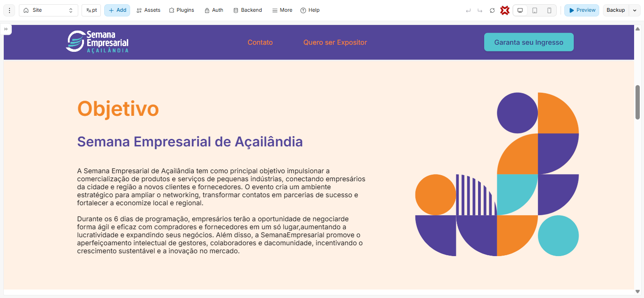Screen dimensions: 644x298
Task: Select the paragraph starting 'A Semana Empresarial'
Action: click(221, 187)
